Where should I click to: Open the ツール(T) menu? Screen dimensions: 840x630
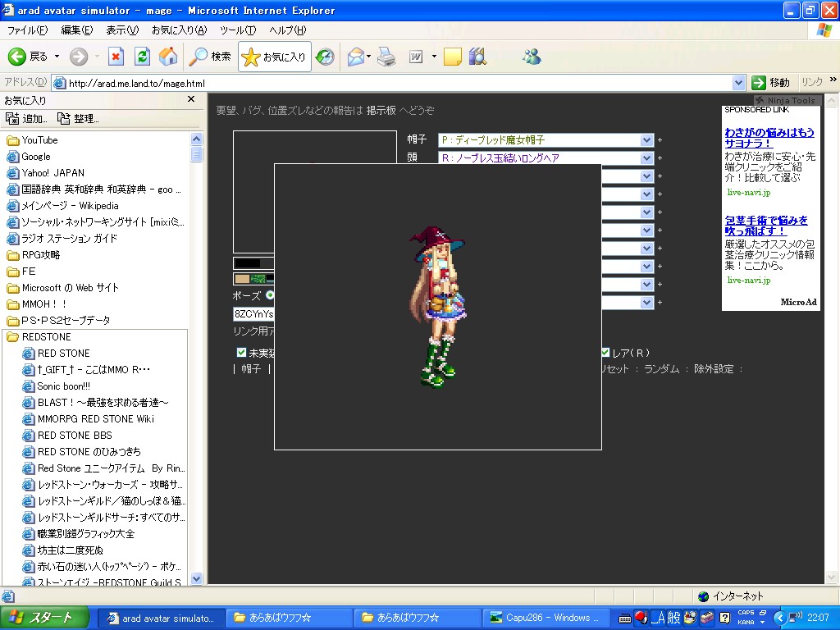point(238,30)
